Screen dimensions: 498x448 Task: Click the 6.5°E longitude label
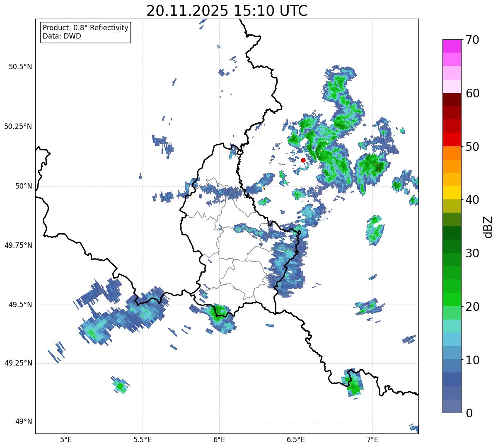(296, 439)
